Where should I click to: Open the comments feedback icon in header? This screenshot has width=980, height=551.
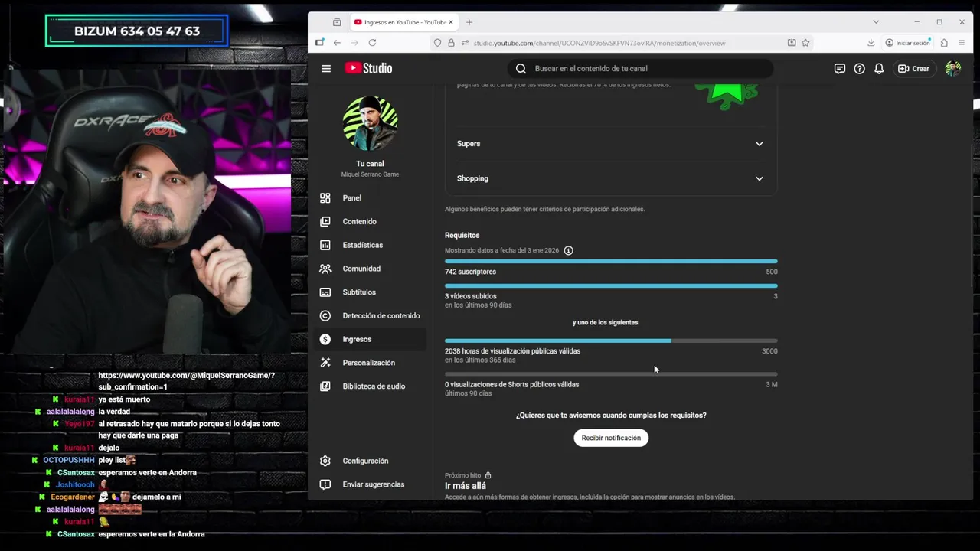pos(840,68)
